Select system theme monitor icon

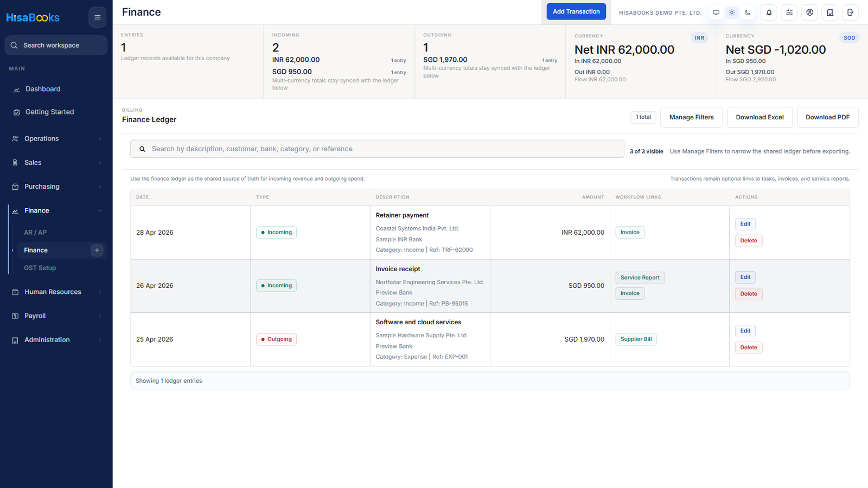pyautogui.click(x=716, y=12)
